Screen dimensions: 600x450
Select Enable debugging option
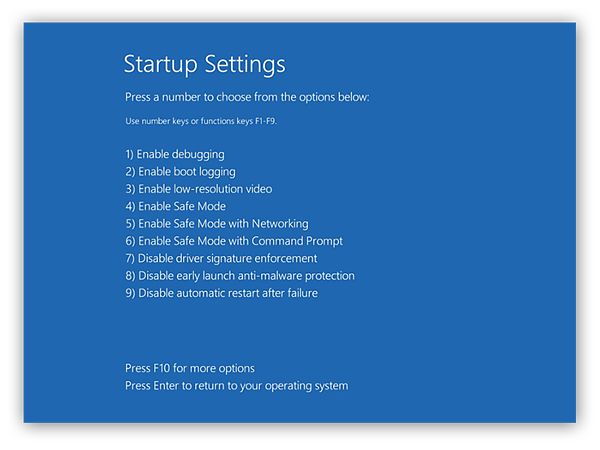point(175,155)
